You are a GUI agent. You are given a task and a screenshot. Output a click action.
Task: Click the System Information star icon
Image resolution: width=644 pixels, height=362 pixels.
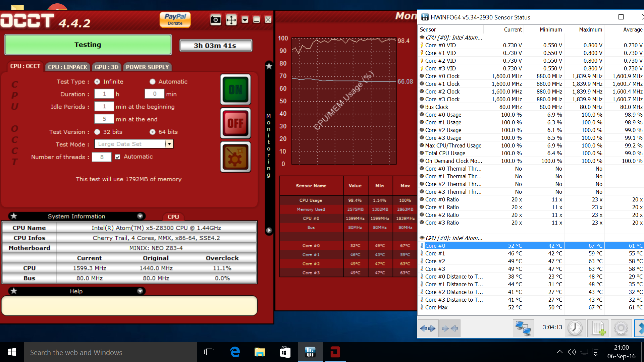click(x=14, y=216)
